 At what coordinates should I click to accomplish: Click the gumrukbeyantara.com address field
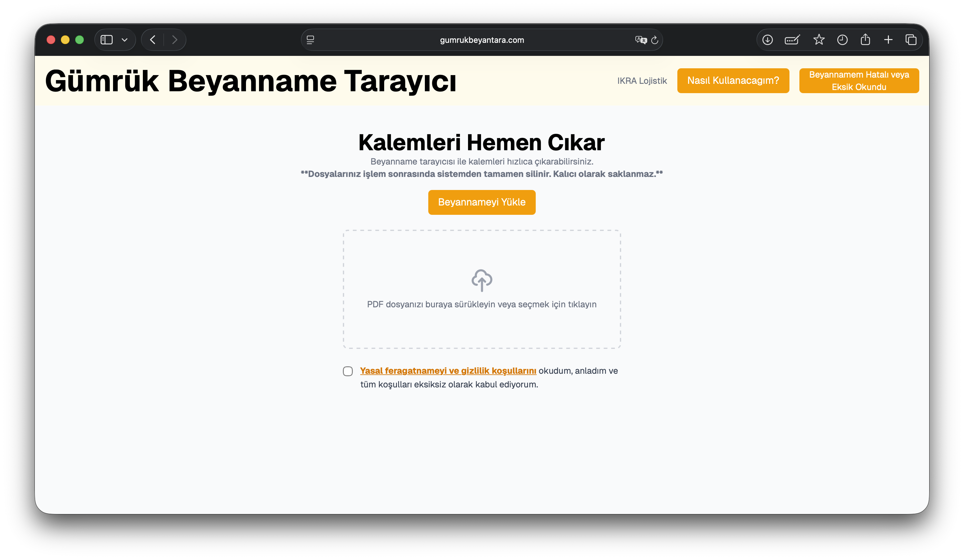481,40
